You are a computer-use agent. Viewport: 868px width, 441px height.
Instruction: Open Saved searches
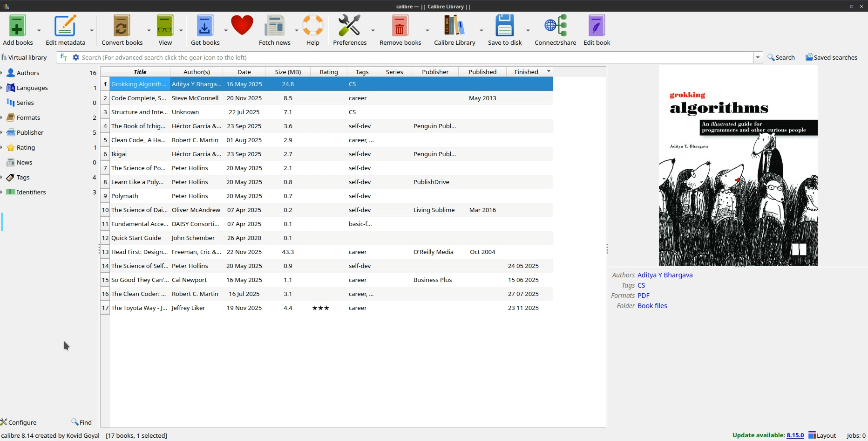(x=832, y=57)
